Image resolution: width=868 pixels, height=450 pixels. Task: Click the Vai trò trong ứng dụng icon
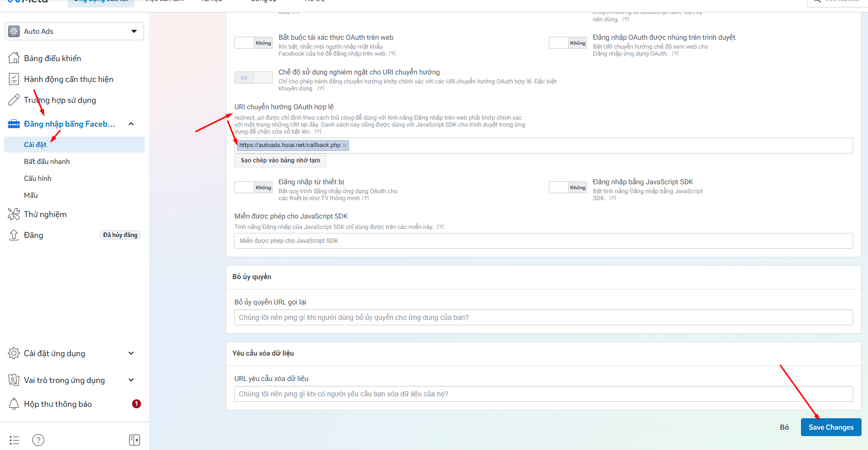click(x=14, y=380)
